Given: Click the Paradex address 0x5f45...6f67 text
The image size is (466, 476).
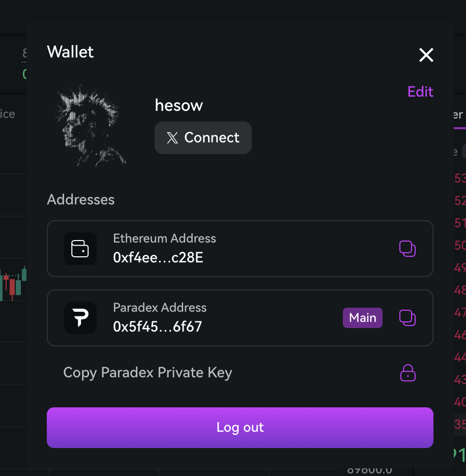Looking at the screenshot, I should [158, 326].
